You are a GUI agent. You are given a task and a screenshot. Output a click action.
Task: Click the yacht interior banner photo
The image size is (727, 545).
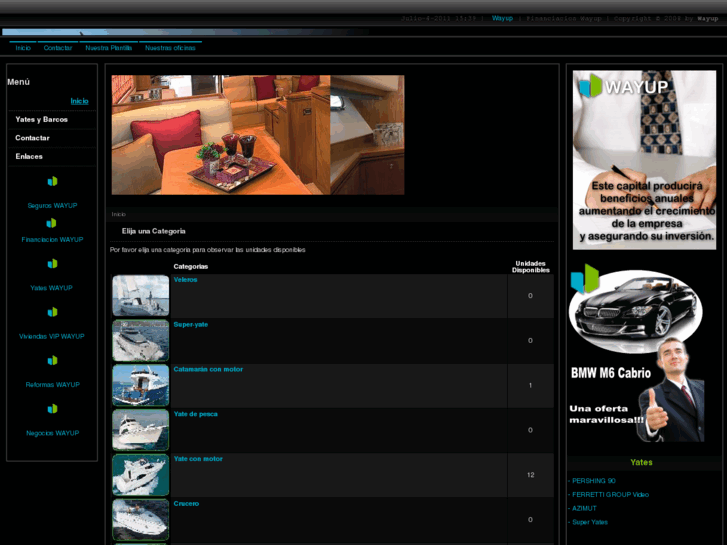[258, 135]
